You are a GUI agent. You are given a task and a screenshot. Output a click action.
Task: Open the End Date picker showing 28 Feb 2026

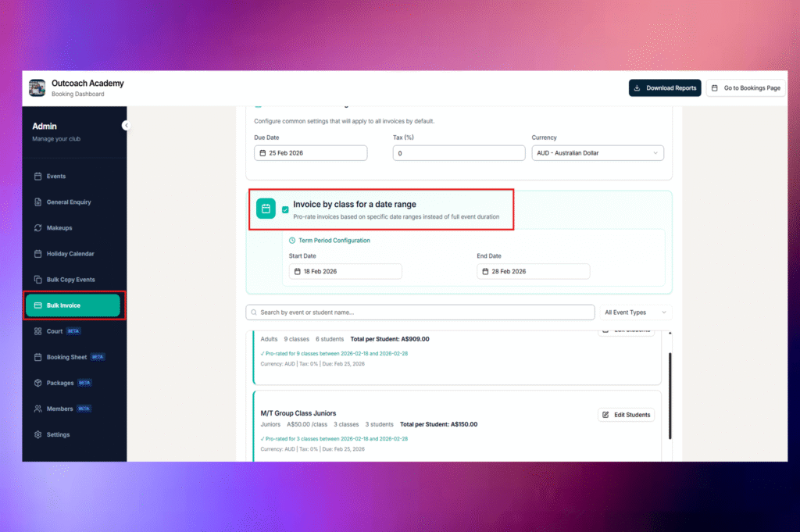click(534, 271)
